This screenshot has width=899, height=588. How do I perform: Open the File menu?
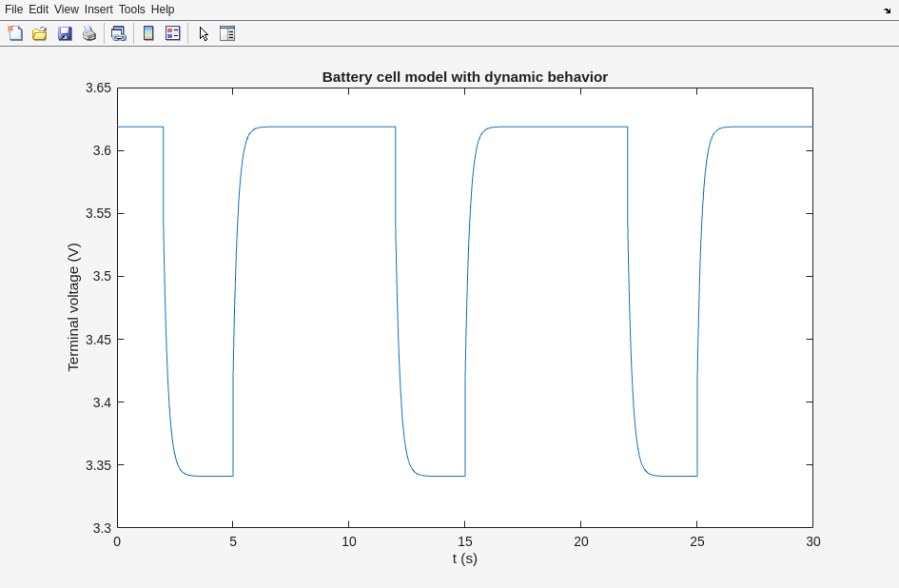pyautogui.click(x=13, y=10)
